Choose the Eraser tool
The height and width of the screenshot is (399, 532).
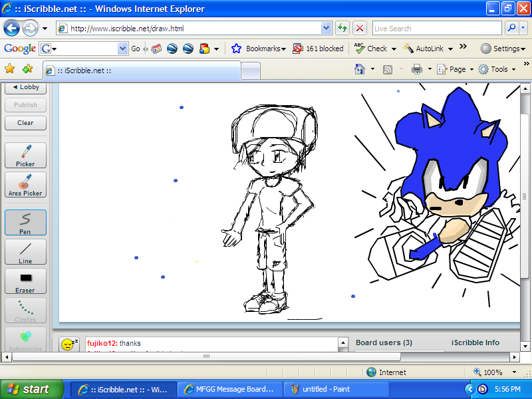click(x=25, y=281)
